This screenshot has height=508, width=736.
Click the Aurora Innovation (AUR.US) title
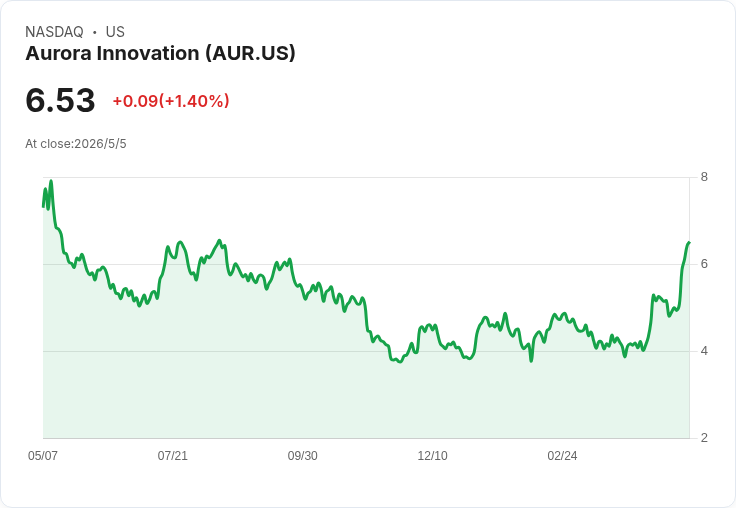(x=160, y=54)
